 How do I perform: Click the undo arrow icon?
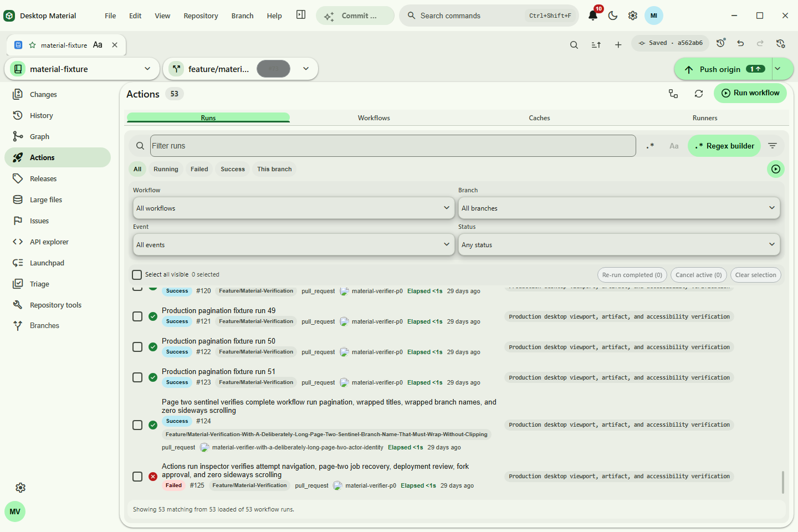click(x=740, y=43)
